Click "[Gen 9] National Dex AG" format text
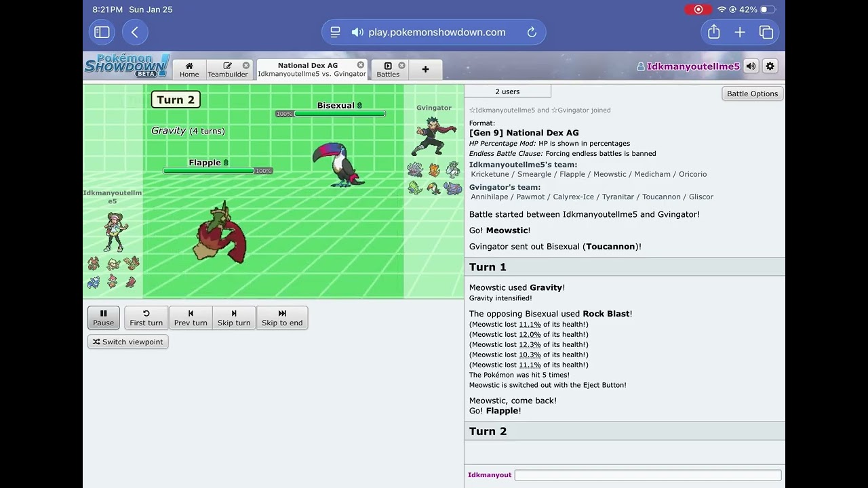 (x=524, y=133)
